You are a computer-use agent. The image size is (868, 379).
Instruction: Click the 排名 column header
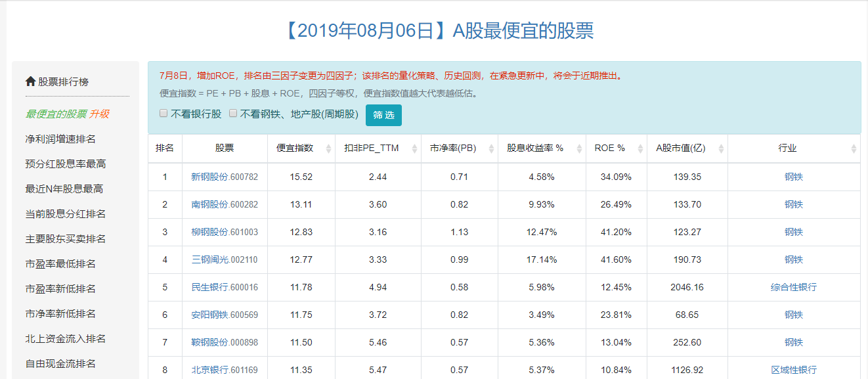(165, 148)
